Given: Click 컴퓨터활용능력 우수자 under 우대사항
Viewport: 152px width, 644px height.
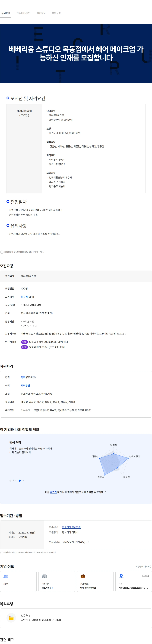Looking at the screenshot, I should tap(60, 178).
